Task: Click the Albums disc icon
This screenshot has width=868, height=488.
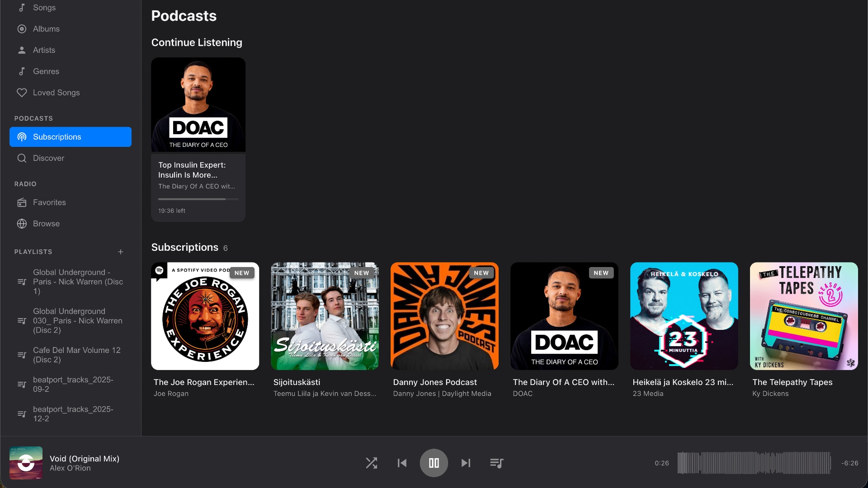Action: pyautogui.click(x=22, y=29)
